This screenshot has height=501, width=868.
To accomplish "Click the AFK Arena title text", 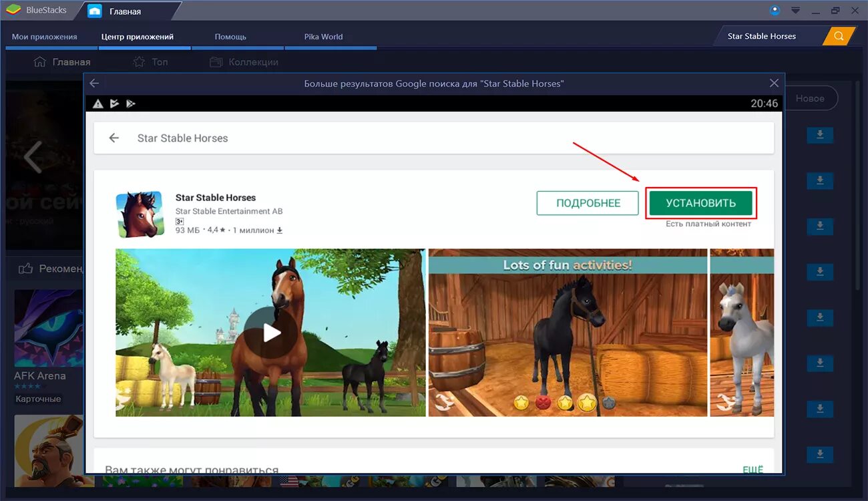I will pyautogui.click(x=40, y=375).
